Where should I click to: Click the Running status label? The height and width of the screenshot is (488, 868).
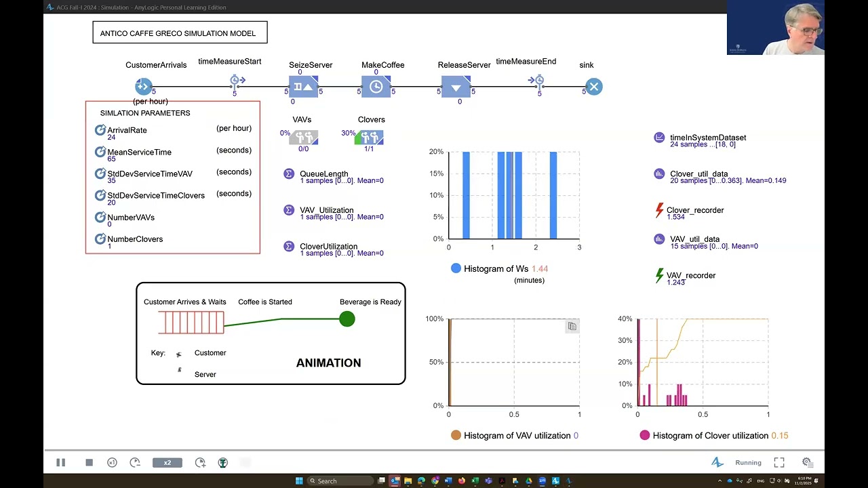(748, 463)
